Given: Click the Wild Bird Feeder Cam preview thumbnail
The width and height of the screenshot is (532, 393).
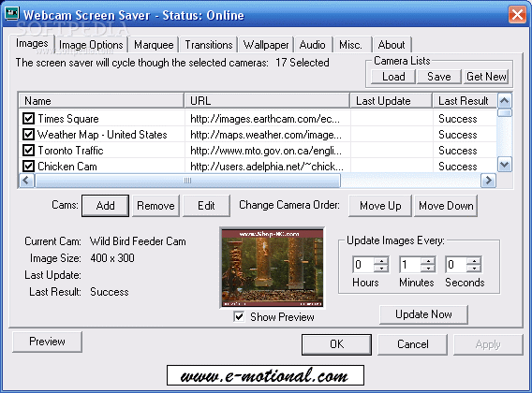Looking at the screenshot, I should coord(273,268).
